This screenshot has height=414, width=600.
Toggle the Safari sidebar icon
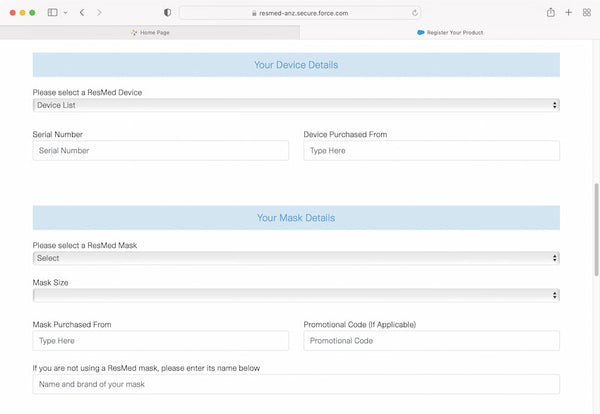click(52, 13)
